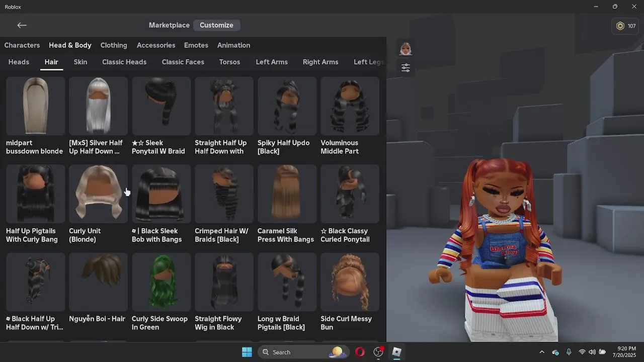Select the Skin subcategory
The height and width of the screenshot is (362, 644).
pos(80,62)
